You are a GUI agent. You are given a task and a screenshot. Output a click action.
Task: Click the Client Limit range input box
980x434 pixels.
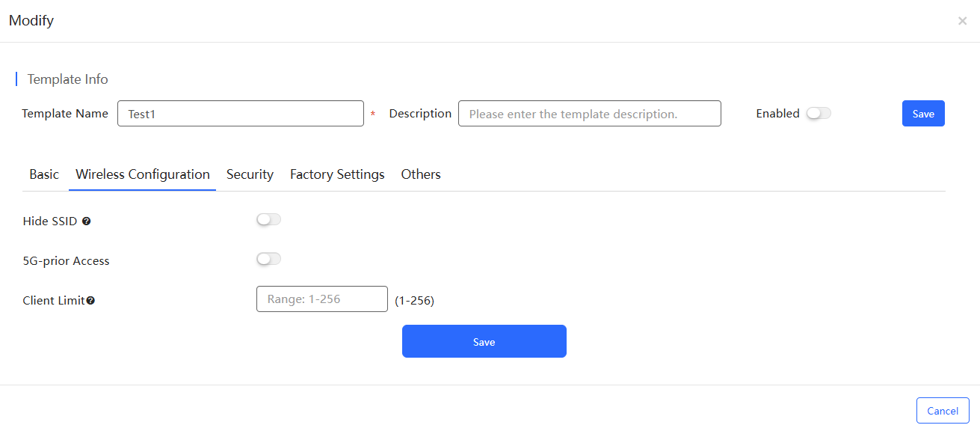pos(322,299)
